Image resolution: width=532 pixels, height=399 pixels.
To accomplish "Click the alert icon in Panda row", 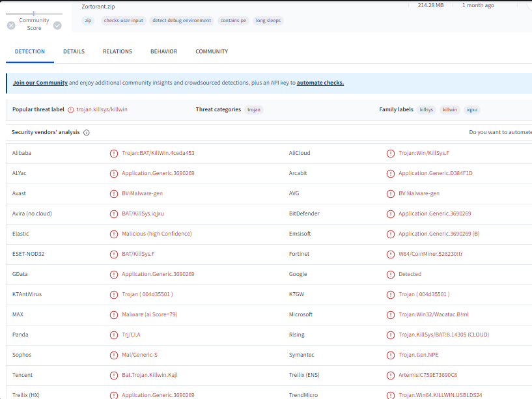I will [114, 335].
